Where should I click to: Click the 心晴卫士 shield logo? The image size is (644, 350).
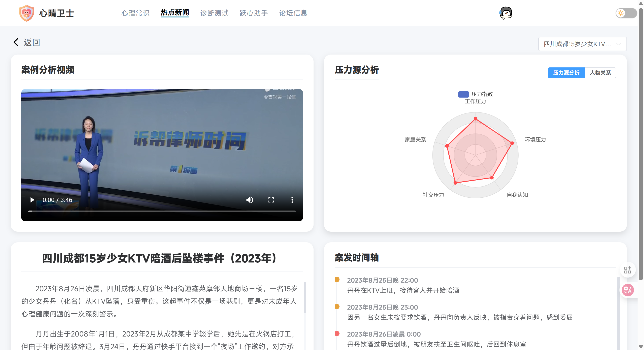click(27, 13)
